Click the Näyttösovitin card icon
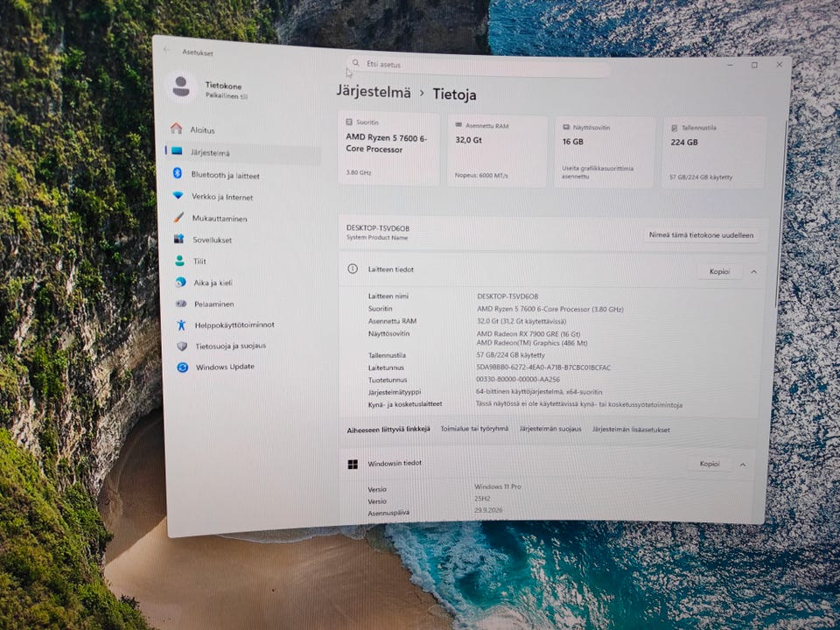The height and width of the screenshot is (630, 840). point(566,127)
